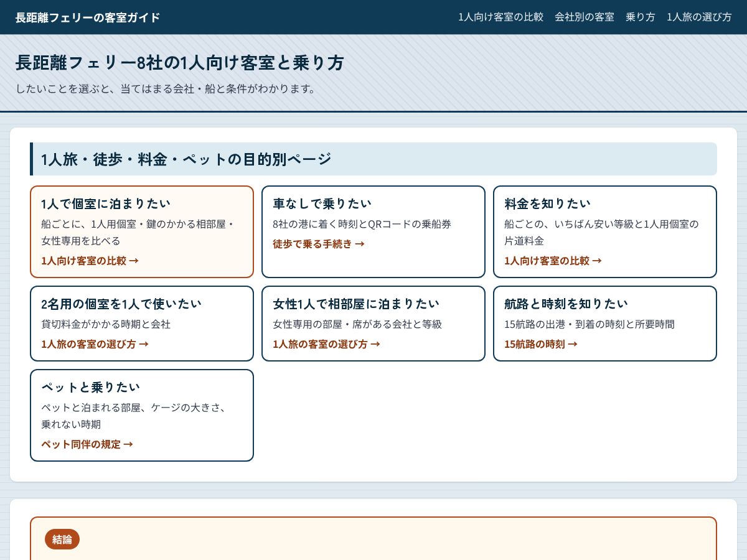Click description 船ごとの、いちばん安い等級と1人用個室の片道料金

pyautogui.click(x=602, y=232)
